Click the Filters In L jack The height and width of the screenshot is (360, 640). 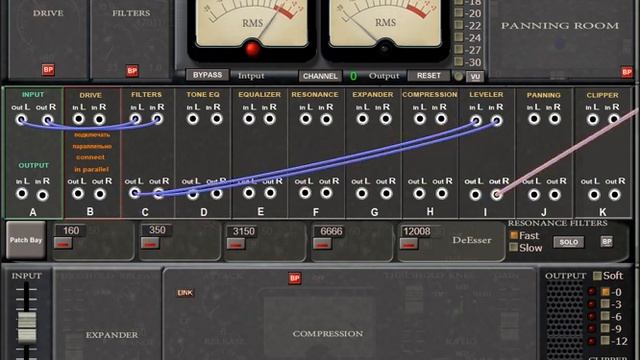pyautogui.click(x=136, y=119)
